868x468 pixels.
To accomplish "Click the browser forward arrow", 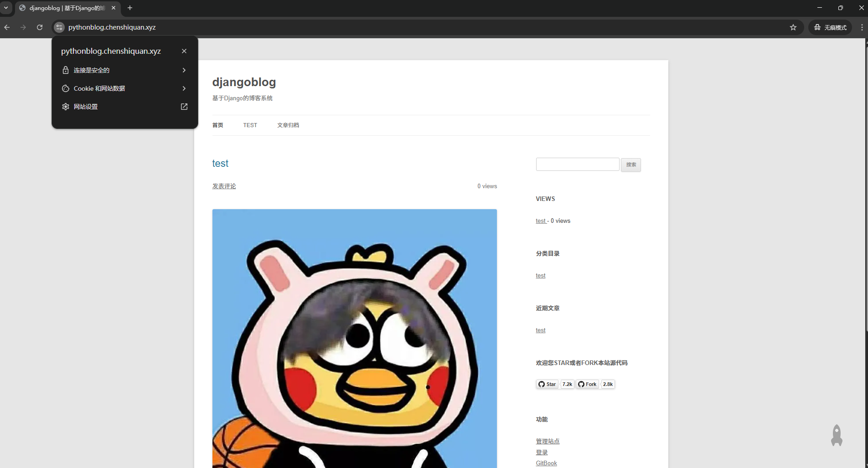I will 23,27.
